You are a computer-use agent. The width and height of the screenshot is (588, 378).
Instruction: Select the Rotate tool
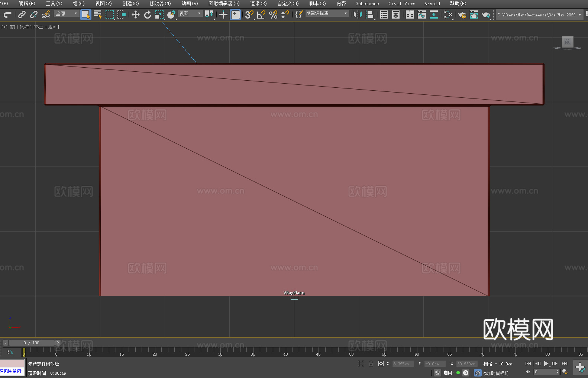tap(148, 14)
